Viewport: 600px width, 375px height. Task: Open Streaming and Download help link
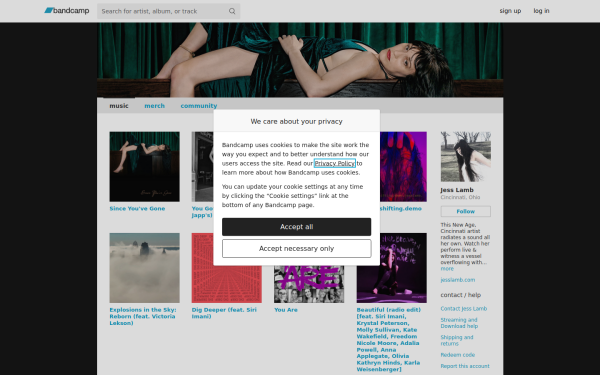click(459, 323)
